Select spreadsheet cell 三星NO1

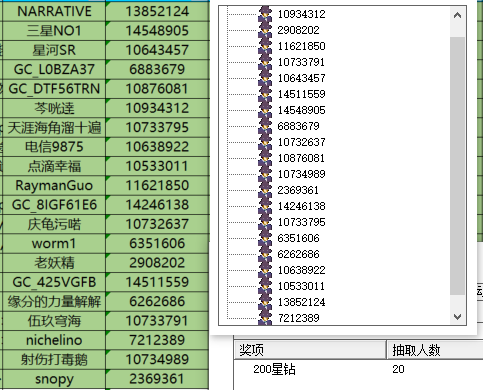coord(54,31)
